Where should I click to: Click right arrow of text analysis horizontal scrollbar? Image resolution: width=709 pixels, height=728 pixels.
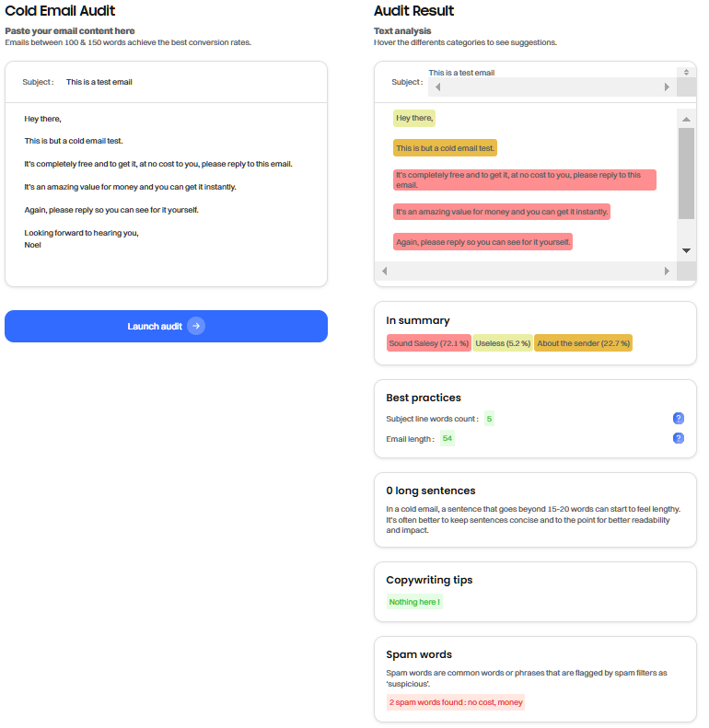click(668, 272)
